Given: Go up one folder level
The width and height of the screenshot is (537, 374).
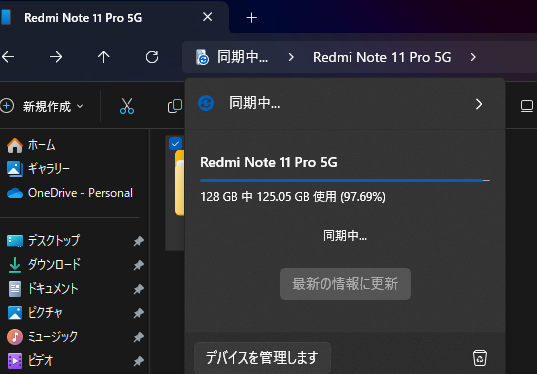Looking at the screenshot, I should tap(103, 57).
